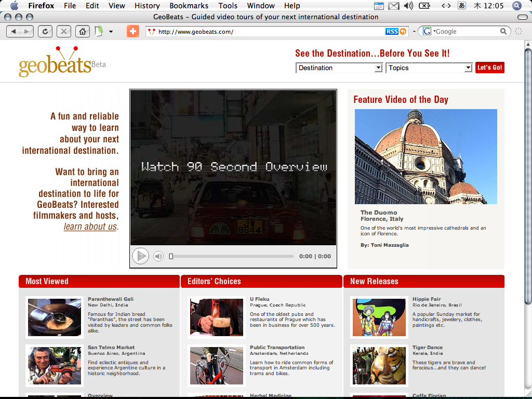Click the 'By: Toni Mazzaglia' text
Image resolution: width=532 pixels, height=399 pixels.
tap(384, 245)
